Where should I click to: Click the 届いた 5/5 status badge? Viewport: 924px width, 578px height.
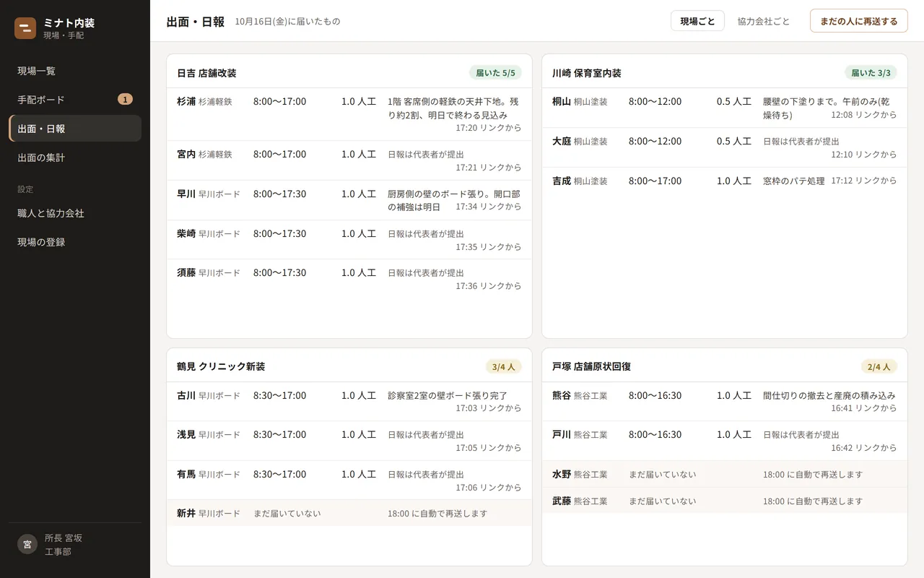point(495,73)
